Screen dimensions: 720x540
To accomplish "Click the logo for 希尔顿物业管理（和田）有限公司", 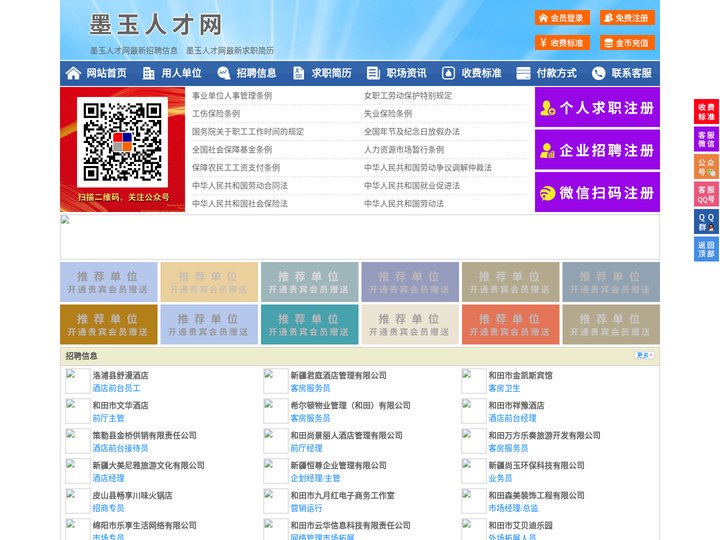I will click(x=276, y=411).
